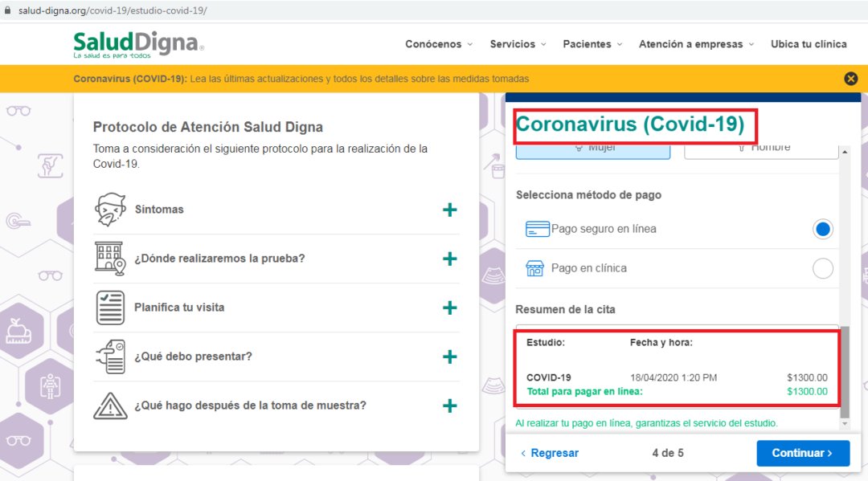Click the Pago seguro en línea label
Image resolution: width=868 pixels, height=481 pixels.
click(x=604, y=229)
